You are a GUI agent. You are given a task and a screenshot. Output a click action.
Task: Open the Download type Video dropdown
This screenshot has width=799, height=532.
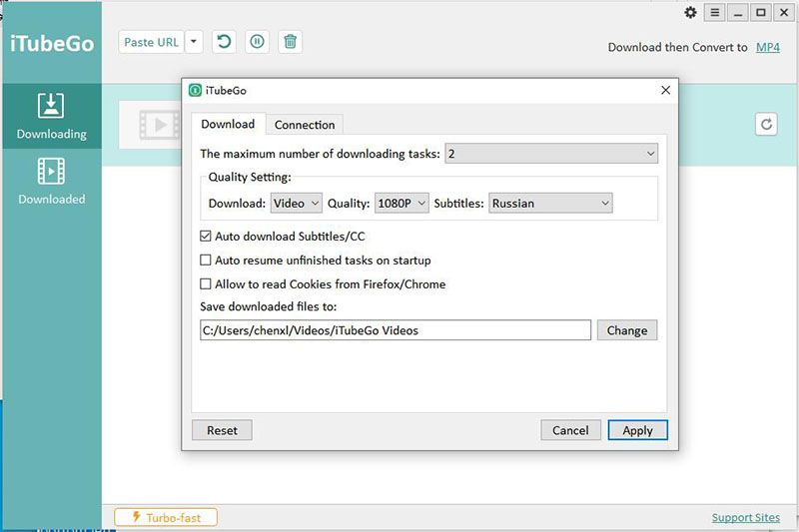point(296,204)
